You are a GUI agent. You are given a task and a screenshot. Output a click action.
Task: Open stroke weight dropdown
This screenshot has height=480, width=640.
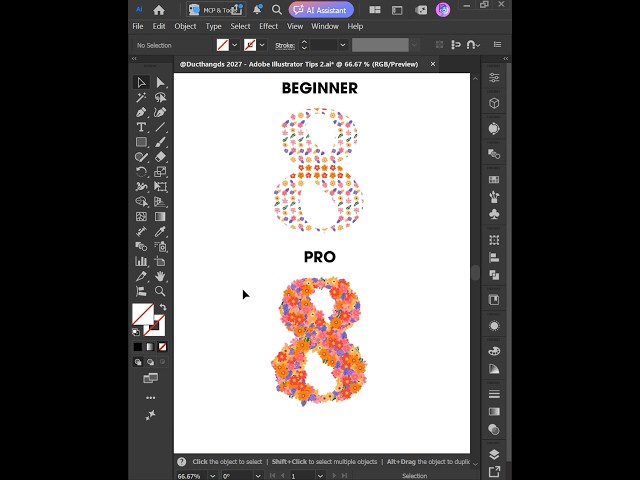343,45
